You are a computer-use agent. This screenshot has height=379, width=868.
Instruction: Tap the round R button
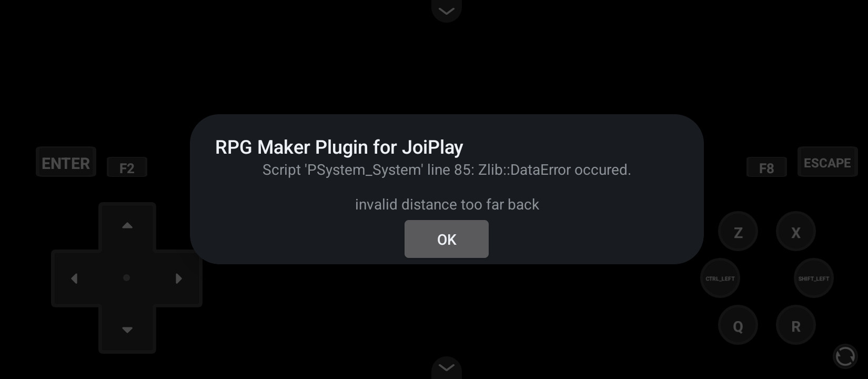click(796, 325)
